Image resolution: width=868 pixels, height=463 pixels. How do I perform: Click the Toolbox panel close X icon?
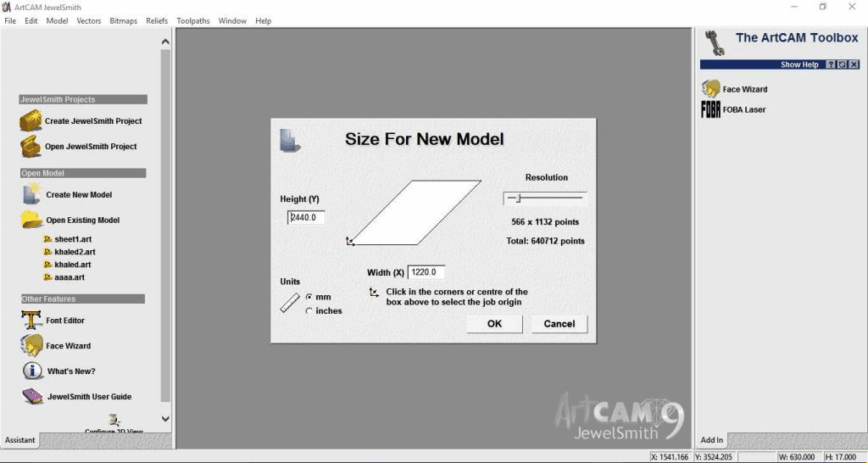[854, 64]
